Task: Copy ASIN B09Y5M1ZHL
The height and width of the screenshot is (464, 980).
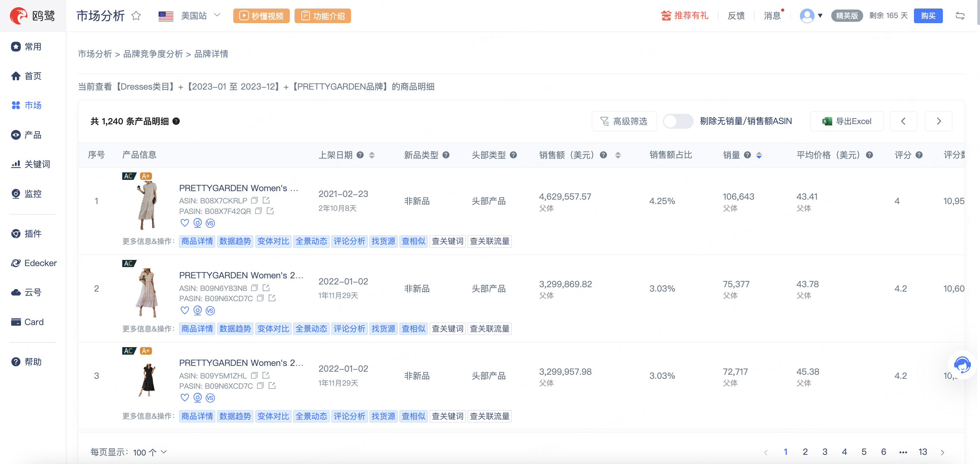Action: [254, 375]
